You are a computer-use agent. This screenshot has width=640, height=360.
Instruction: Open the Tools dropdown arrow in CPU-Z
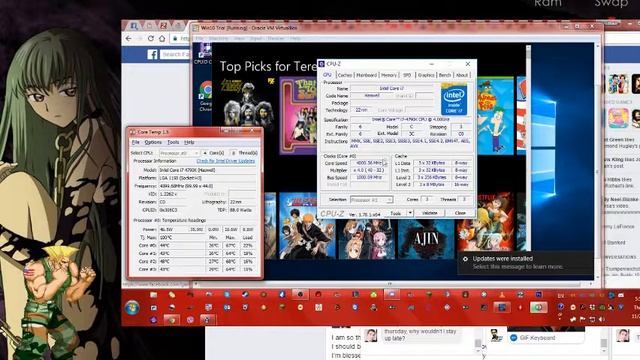click(410, 213)
